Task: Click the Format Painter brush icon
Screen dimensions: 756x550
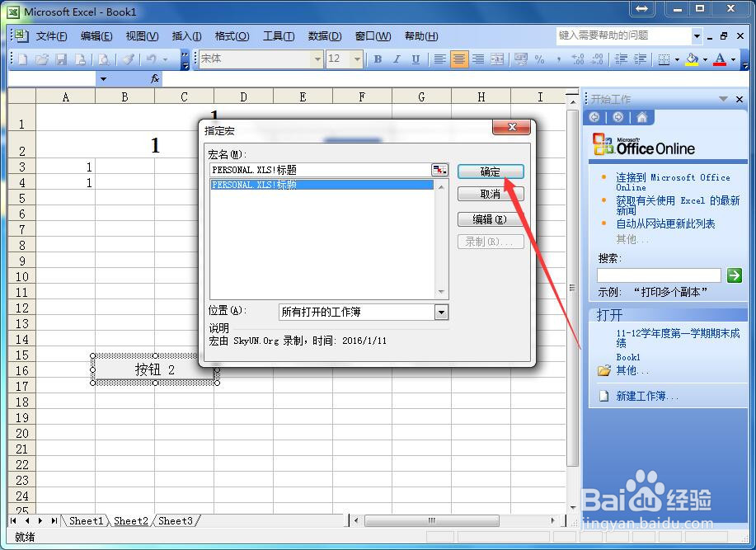Action: click(x=129, y=59)
